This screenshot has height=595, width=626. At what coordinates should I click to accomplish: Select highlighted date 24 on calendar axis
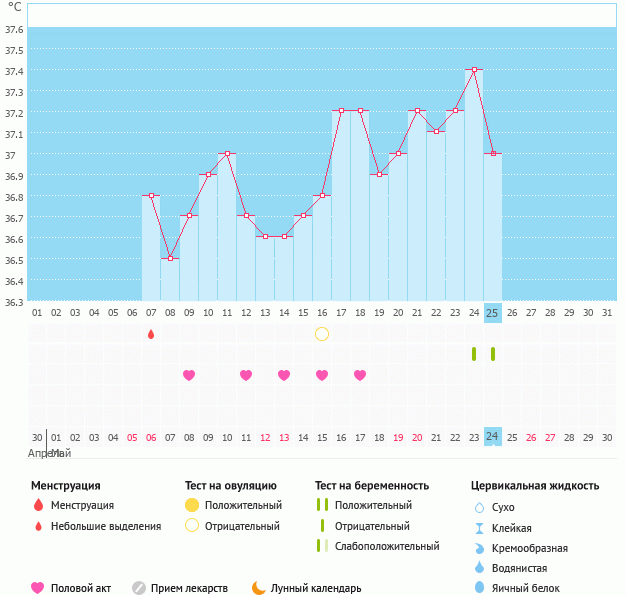[x=492, y=437]
